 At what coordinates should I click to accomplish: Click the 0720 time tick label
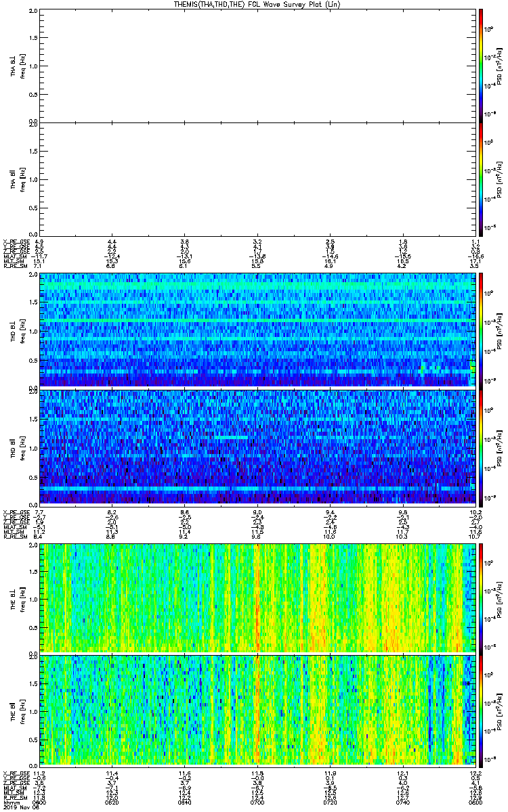pos(330,803)
